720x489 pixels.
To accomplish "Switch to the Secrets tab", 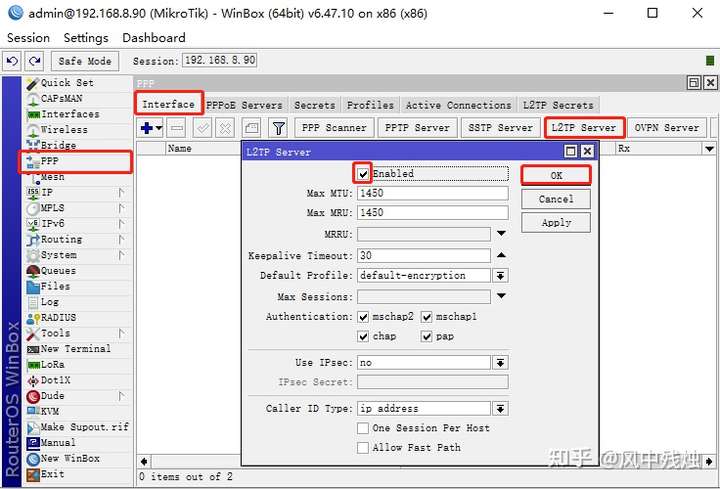I will [x=315, y=105].
